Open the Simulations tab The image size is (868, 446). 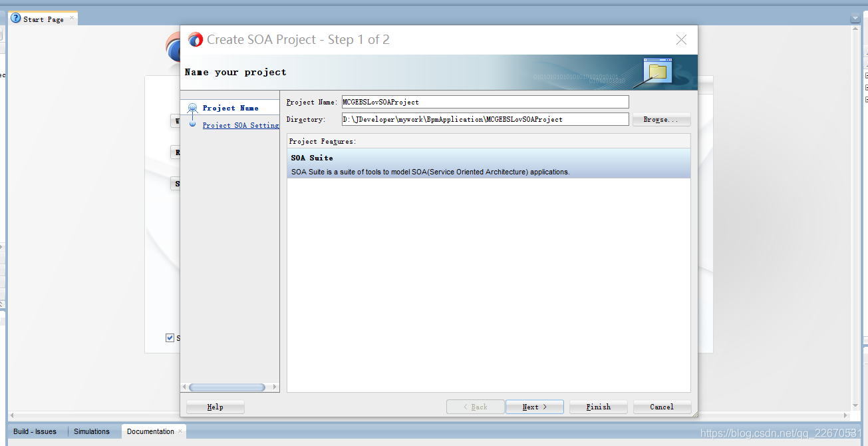(x=92, y=431)
